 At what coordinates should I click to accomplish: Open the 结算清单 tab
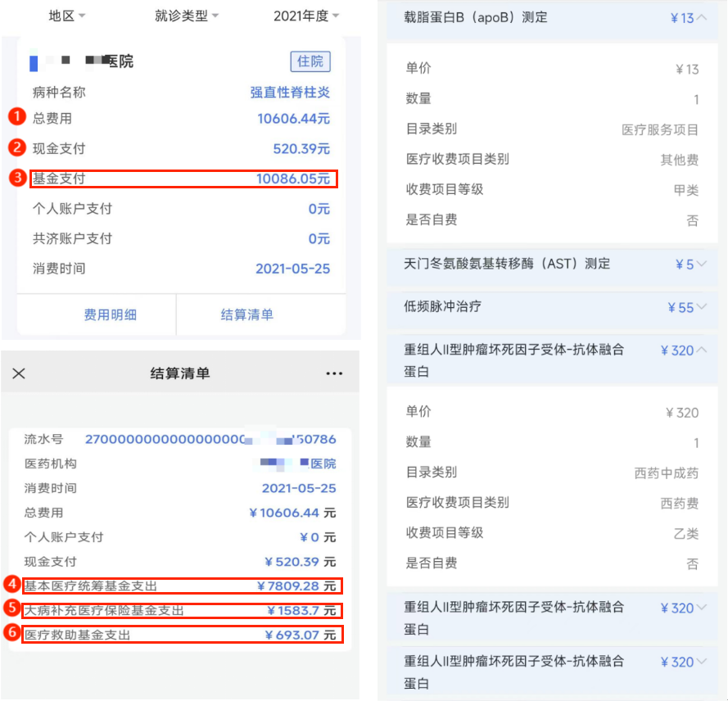tap(246, 314)
